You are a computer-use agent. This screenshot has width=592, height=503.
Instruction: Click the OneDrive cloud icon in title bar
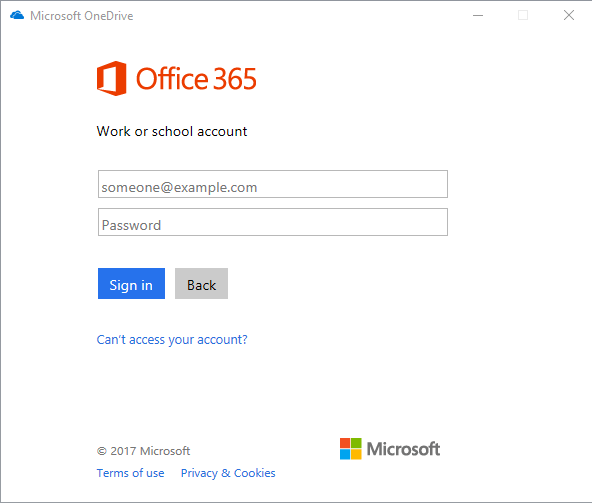(x=17, y=15)
